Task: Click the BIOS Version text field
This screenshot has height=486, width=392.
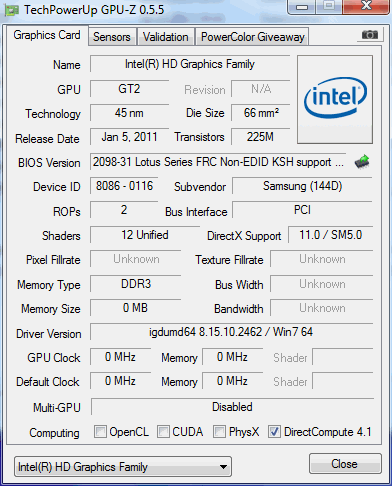Action: coord(218,162)
